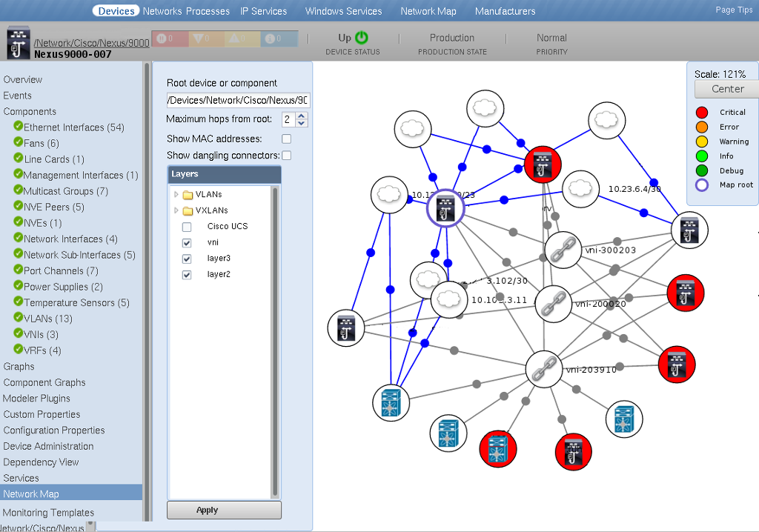The image size is (759, 532).
Task: Open the IP Services tab
Action: point(264,11)
